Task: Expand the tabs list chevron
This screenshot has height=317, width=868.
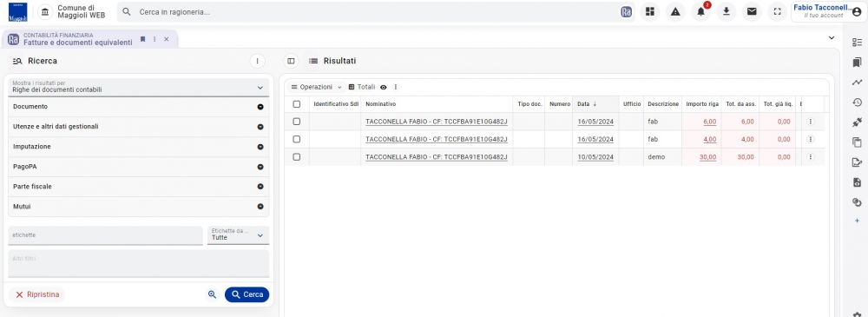Action: click(x=831, y=37)
